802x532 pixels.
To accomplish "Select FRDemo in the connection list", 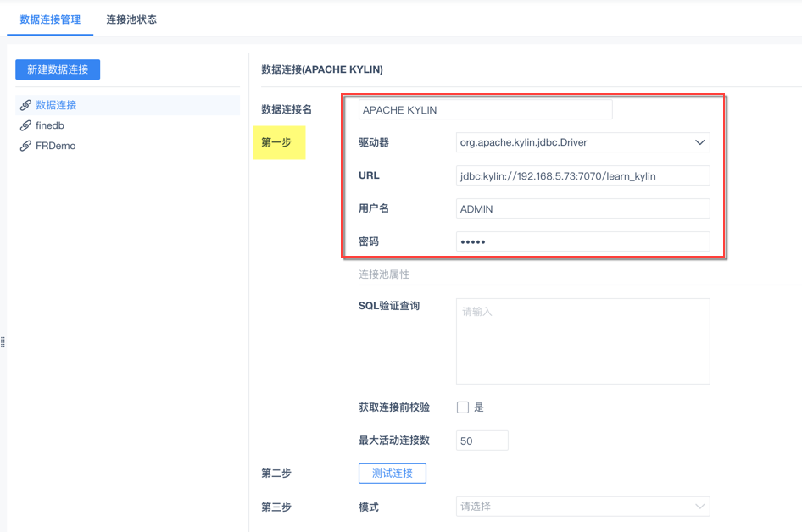I will 56,146.
